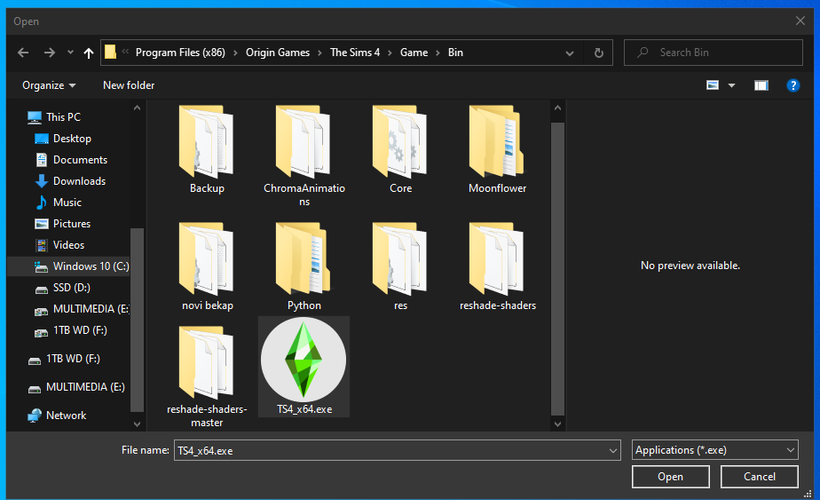Expand the file type Applications (*.exe) dropdown
This screenshot has width=820, height=500.
pos(715,451)
